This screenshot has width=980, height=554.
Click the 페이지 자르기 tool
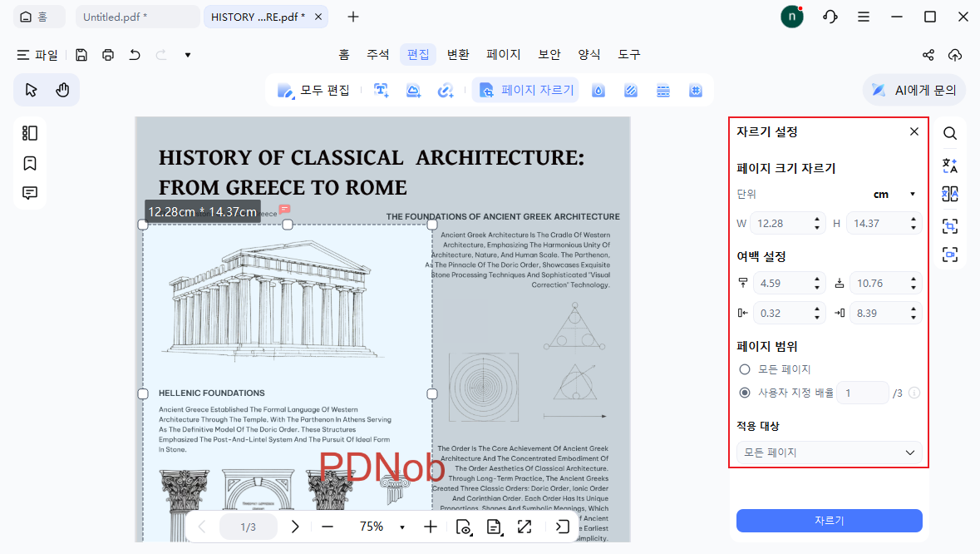pos(526,90)
